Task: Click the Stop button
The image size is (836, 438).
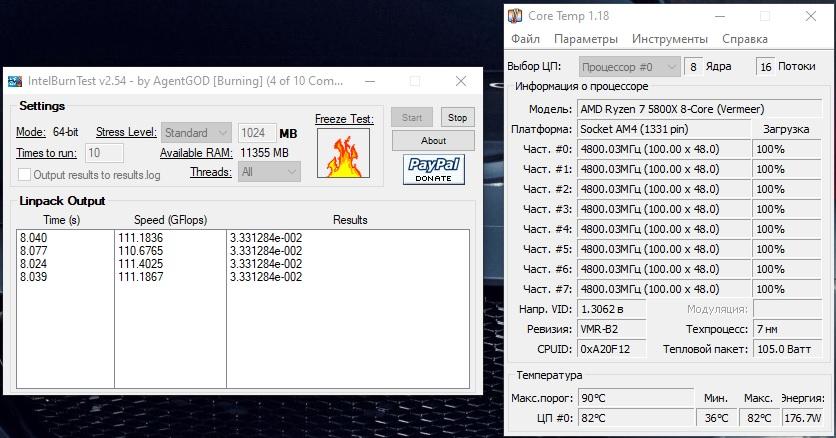Action: [457, 118]
